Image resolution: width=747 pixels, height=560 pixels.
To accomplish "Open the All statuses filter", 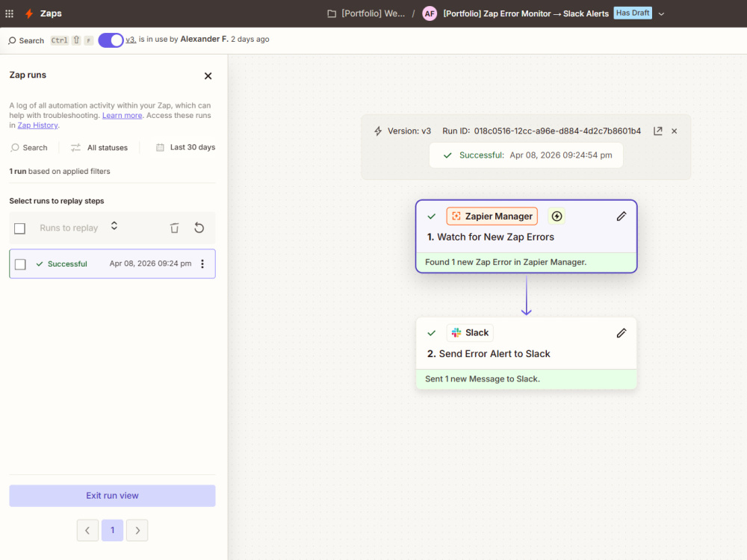I will point(99,148).
